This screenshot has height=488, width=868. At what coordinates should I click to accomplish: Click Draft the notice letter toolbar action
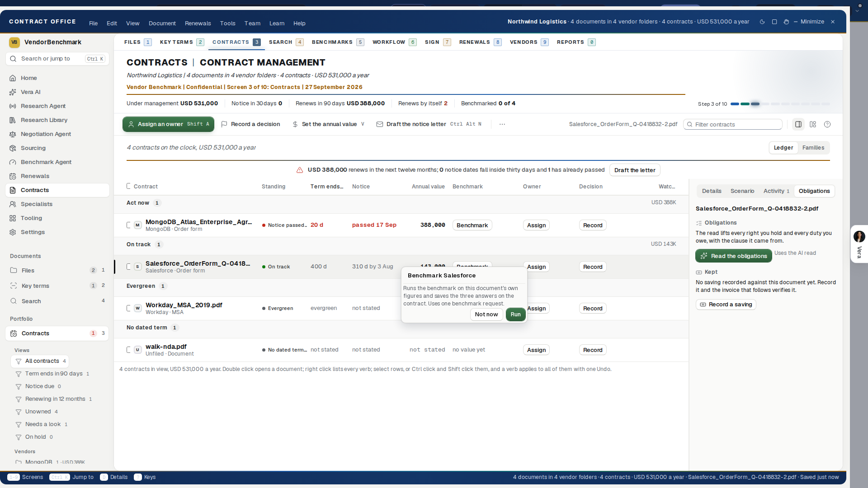429,124
